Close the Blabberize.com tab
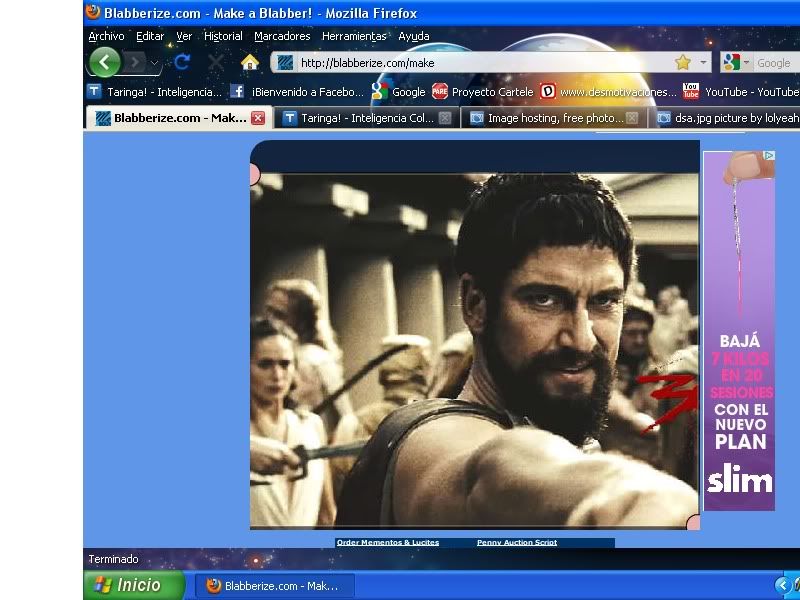Image resolution: width=800 pixels, height=600 pixels. tap(258, 118)
